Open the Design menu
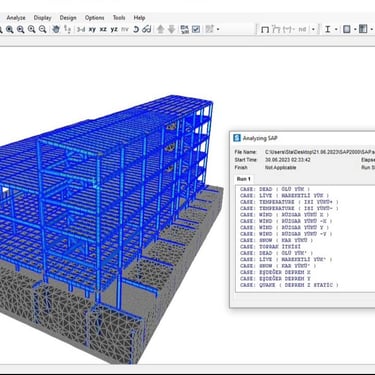The height and width of the screenshot is (375, 375). pos(68,18)
